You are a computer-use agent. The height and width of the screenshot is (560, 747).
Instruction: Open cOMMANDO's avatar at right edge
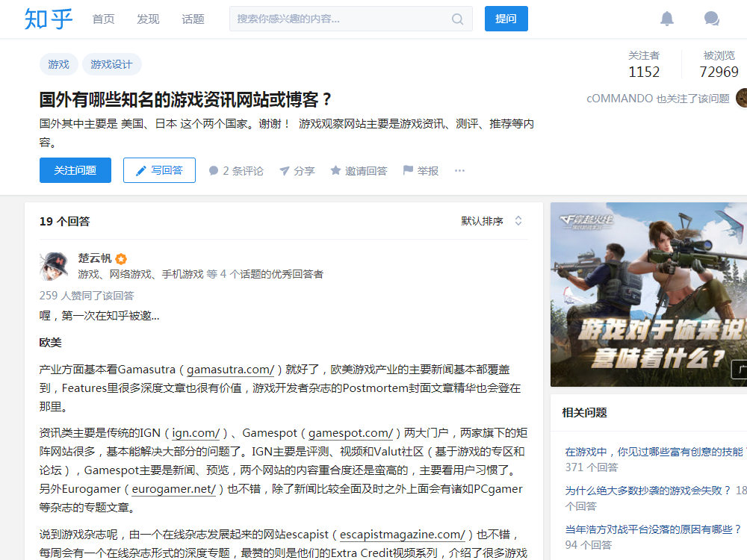[741, 98]
